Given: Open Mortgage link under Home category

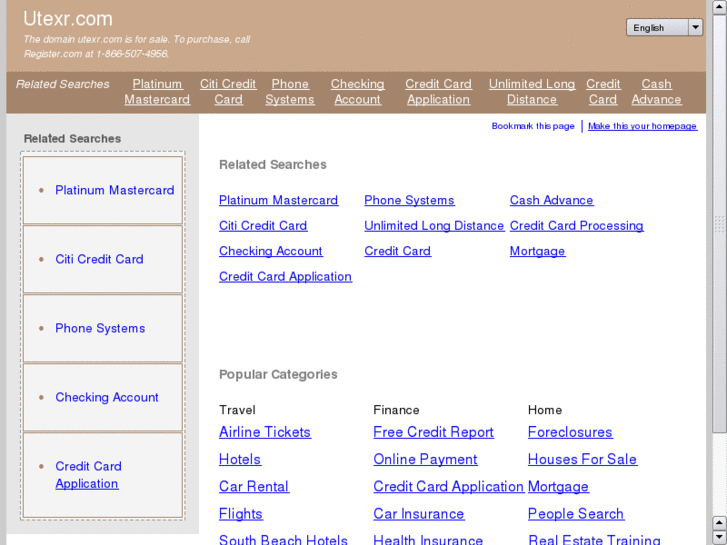Looking at the screenshot, I should tap(558, 487).
